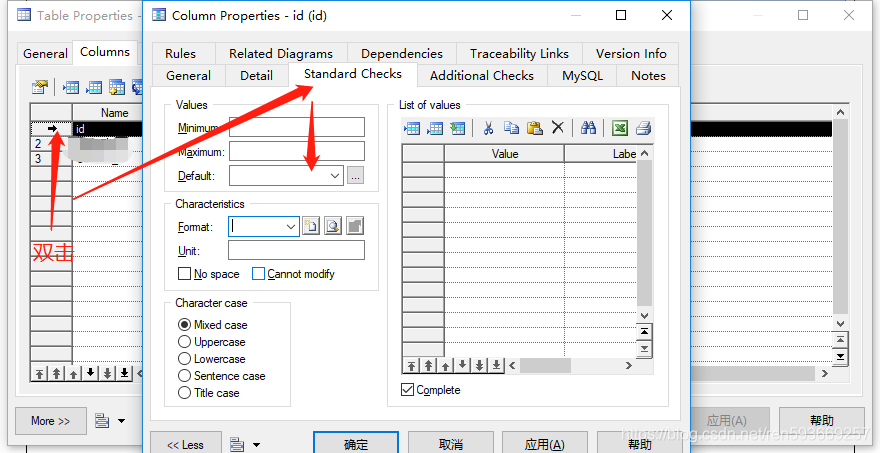Click into the Minimum value field
The height and width of the screenshot is (453, 880).
point(297,127)
